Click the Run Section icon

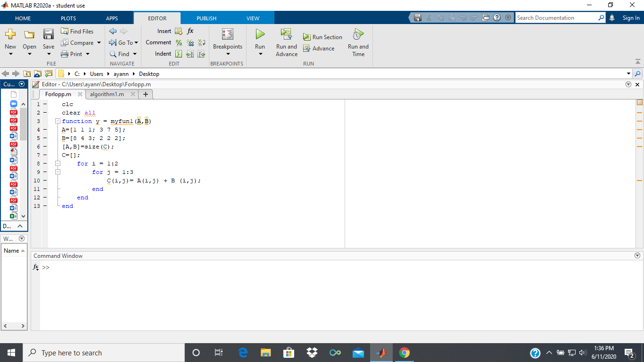322,37
